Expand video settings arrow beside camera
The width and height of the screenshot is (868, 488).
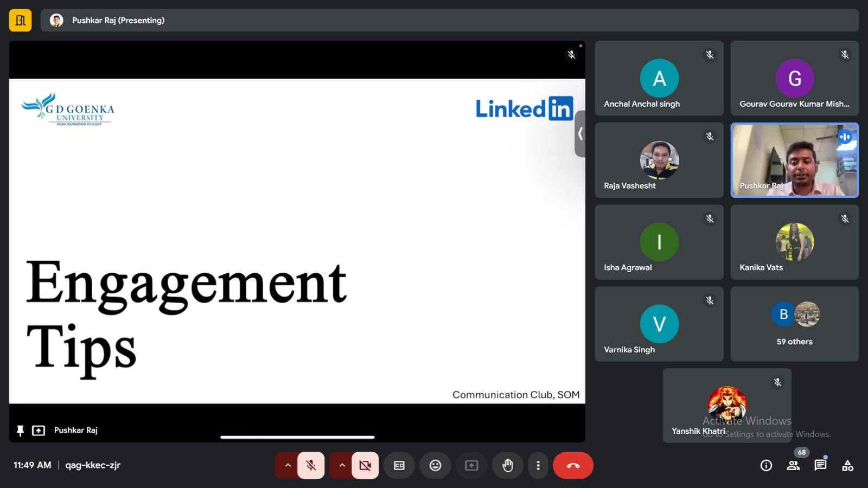[342, 465]
